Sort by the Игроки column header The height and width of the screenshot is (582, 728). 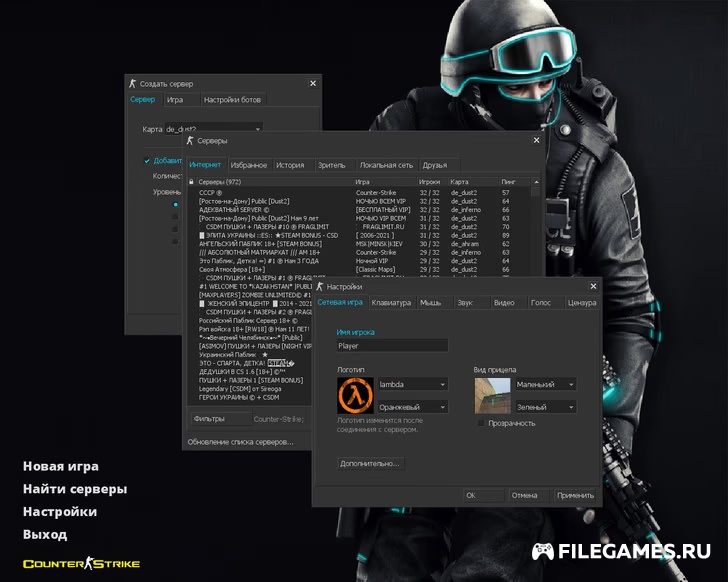coord(432,182)
